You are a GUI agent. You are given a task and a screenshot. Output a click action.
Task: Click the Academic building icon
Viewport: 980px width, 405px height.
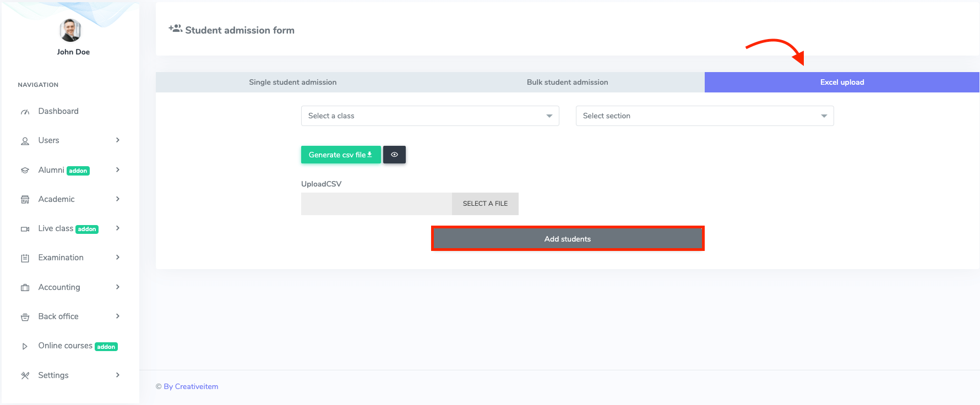tap(25, 200)
